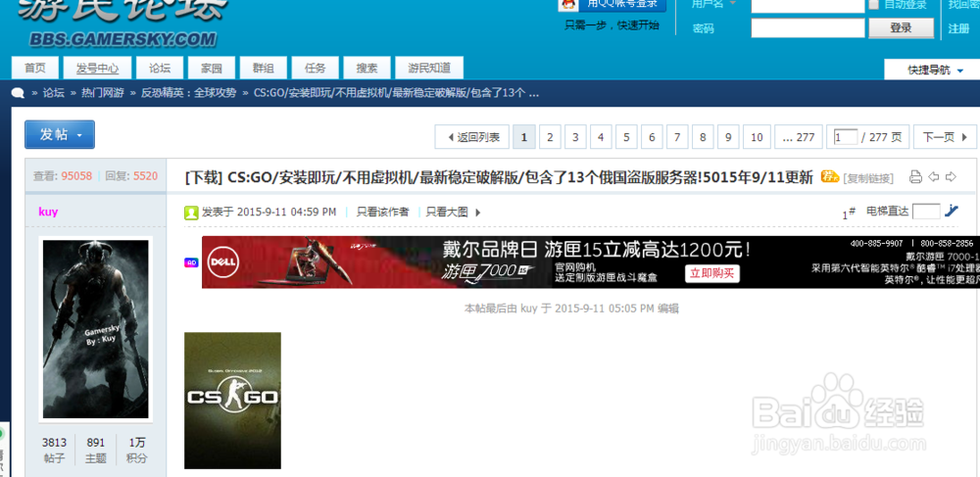The image size is (980, 477).
Task: Open the 发帖 post dropdown button
Action: click(60, 135)
